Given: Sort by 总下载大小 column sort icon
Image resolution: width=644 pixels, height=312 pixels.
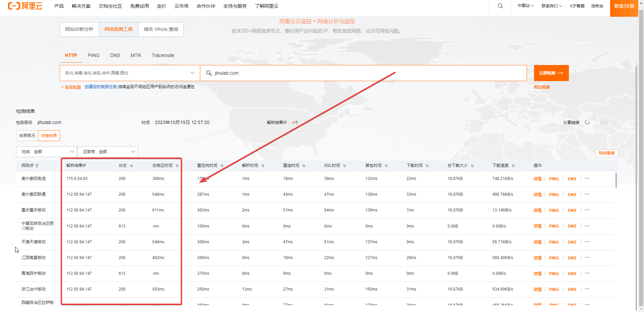Looking at the screenshot, I should (x=473, y=166).
